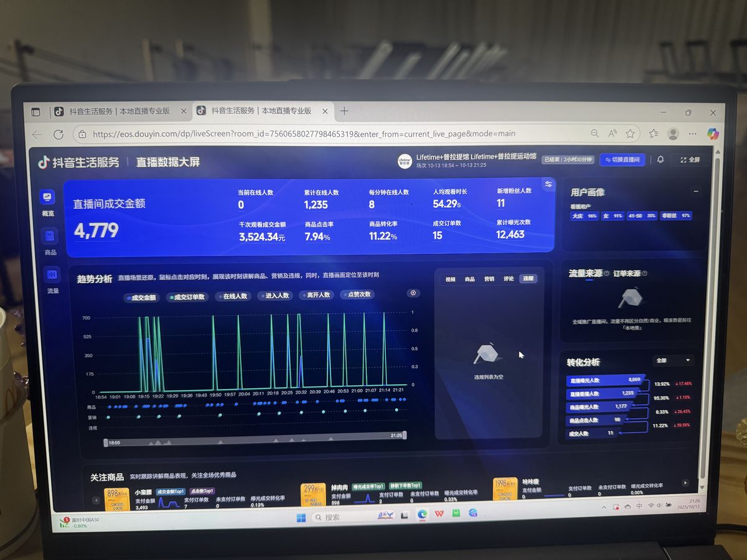This screenshot has height=560, width=747.
Task: Click the timeline range end handle at 21:25
Action: (405, 435)
